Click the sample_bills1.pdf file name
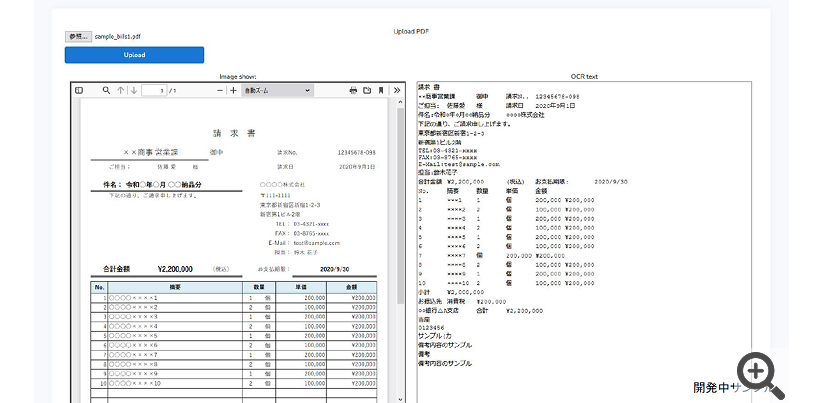 pos(117,37)
